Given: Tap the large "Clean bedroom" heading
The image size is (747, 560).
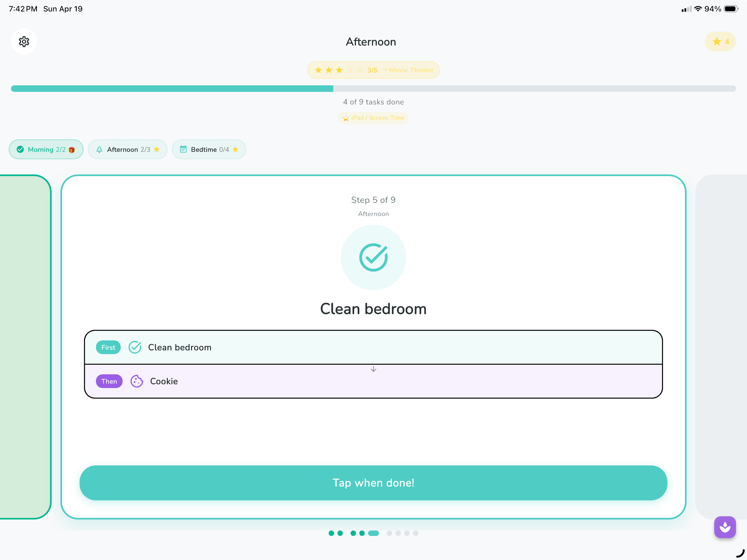Looking at the screenshot, I should [x=373, y=309].
